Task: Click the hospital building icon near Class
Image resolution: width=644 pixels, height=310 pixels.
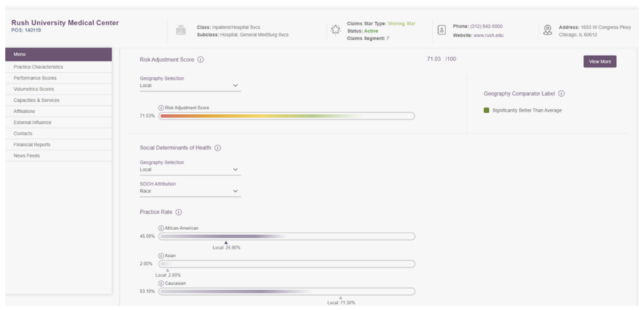Action: click(x=181, y=30)
